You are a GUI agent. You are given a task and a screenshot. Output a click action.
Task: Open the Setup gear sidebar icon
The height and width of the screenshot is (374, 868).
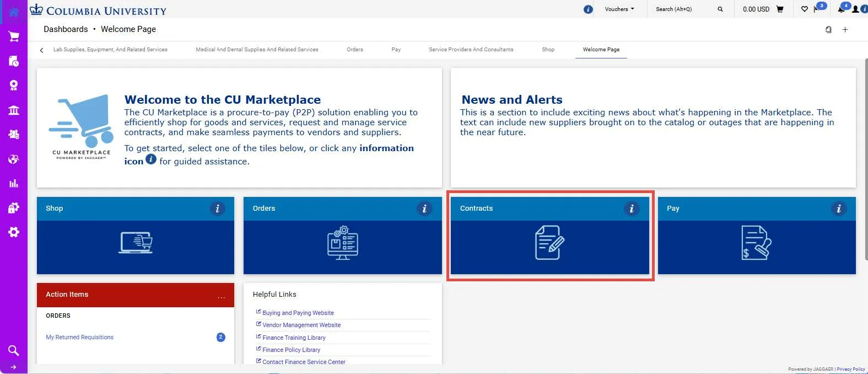tap(14, 232)
